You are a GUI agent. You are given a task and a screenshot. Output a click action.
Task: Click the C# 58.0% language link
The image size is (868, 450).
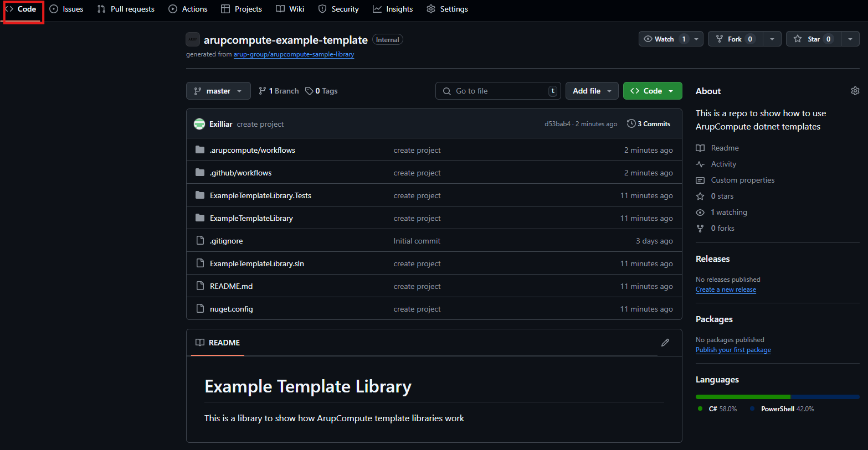pos(717,408)
